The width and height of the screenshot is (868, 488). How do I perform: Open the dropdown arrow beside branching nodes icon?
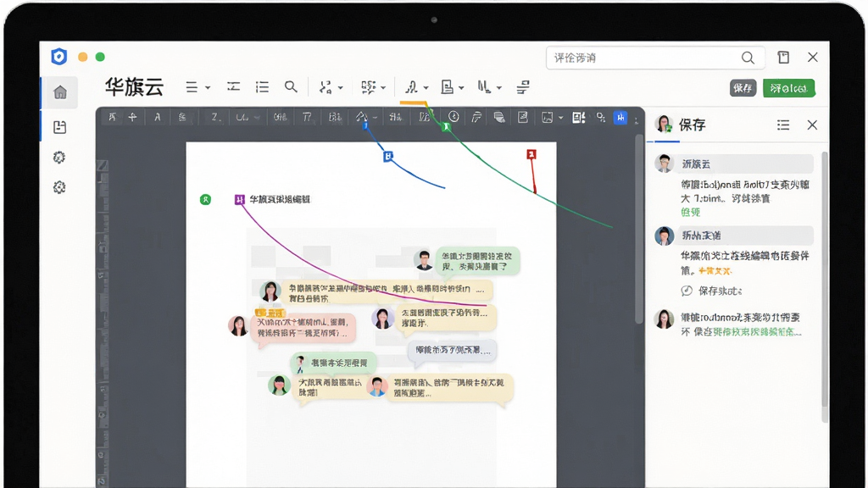(341, 88)
